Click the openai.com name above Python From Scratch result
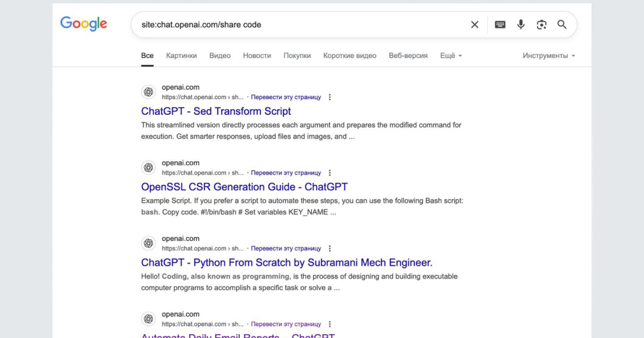 tap(180, 239)
